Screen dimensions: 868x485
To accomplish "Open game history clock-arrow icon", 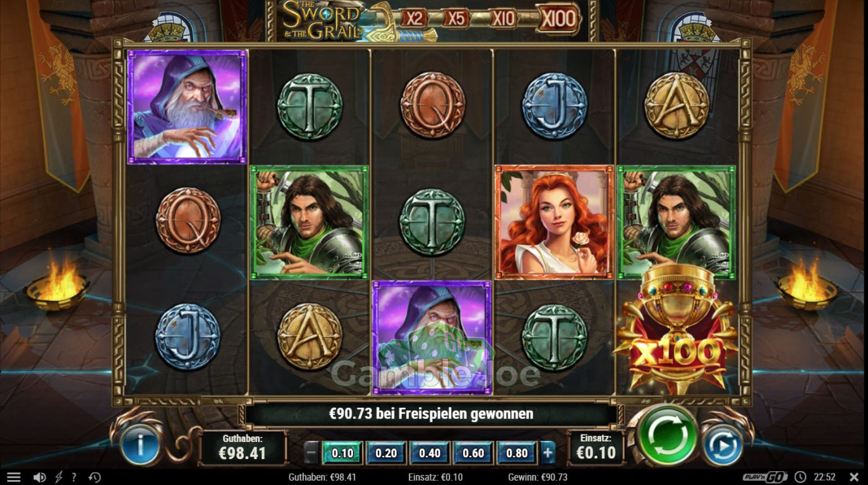I will click(95, 477).
